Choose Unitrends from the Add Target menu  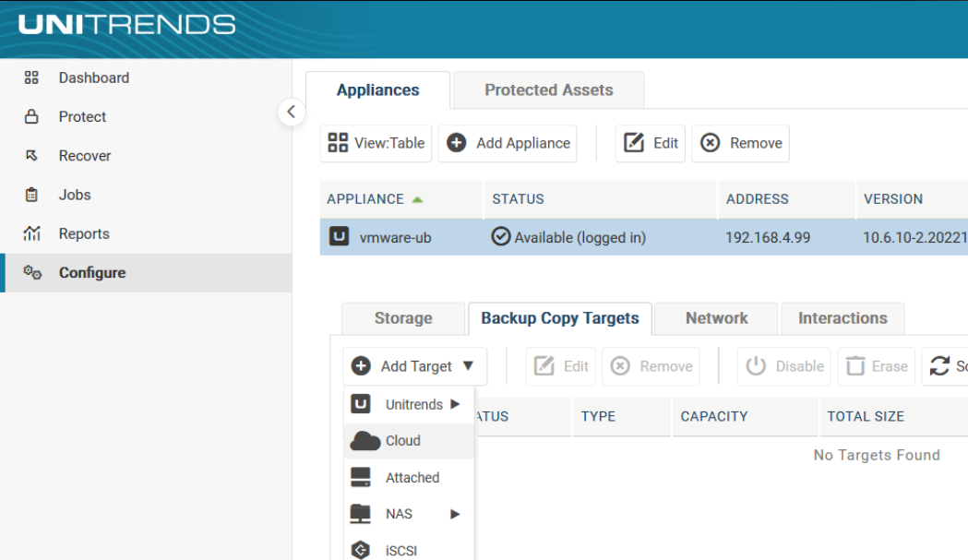coord(409,404)
